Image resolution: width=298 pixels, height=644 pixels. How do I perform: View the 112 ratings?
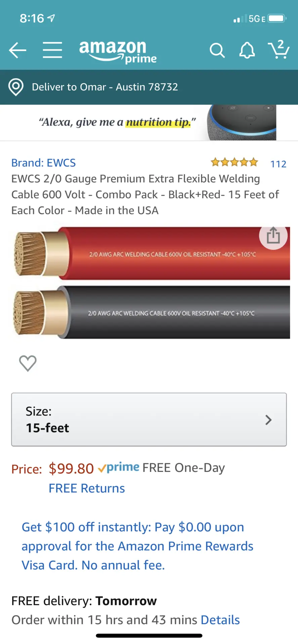coord(278,164)
